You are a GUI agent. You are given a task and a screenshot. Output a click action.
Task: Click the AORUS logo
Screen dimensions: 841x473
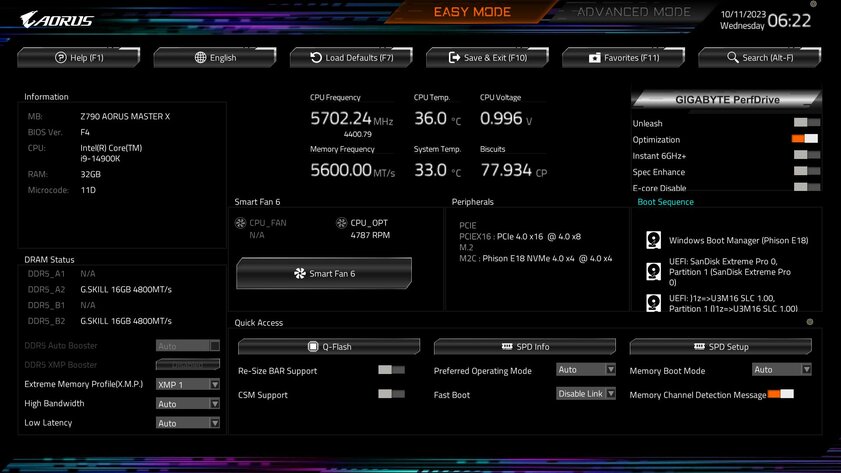56,20
